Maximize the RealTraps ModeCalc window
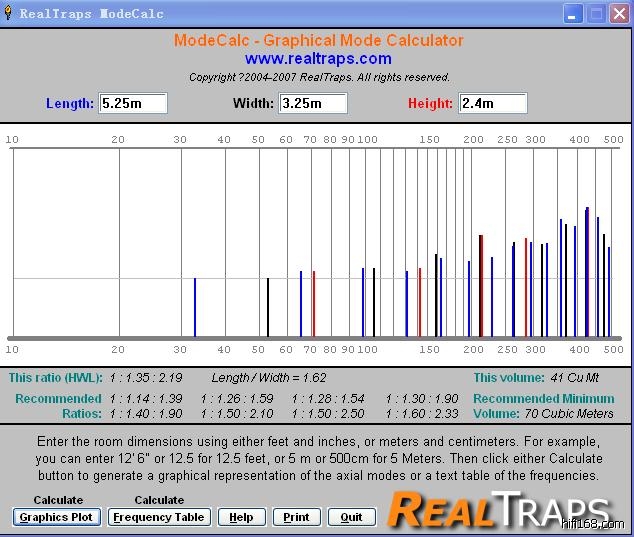 point(596,14)
